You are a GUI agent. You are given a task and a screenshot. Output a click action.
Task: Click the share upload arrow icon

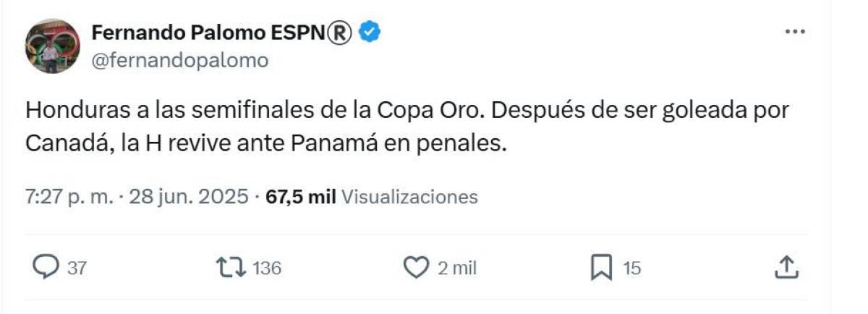tap(786, 268)
